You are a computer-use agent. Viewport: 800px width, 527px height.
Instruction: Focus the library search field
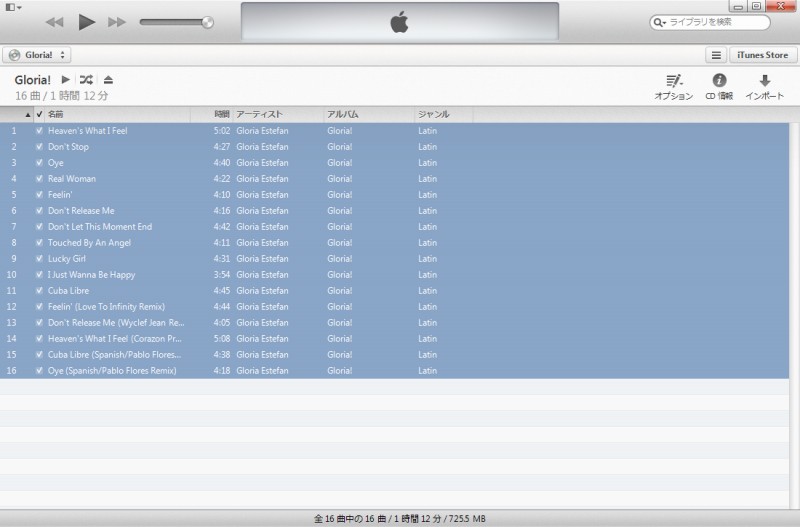click(x=710, y=22)
